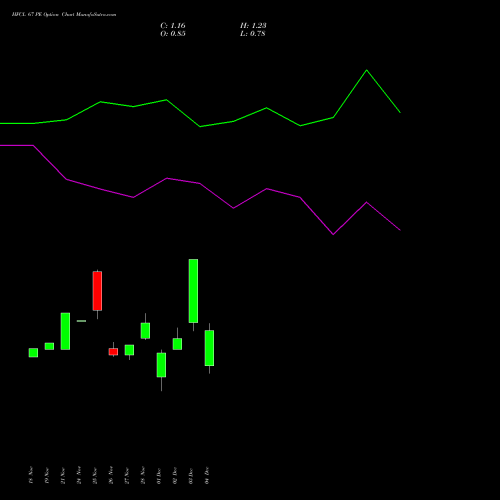Click the 26 Nov date label
Viewport: 500px width, 500px height.
pos(111,475)
